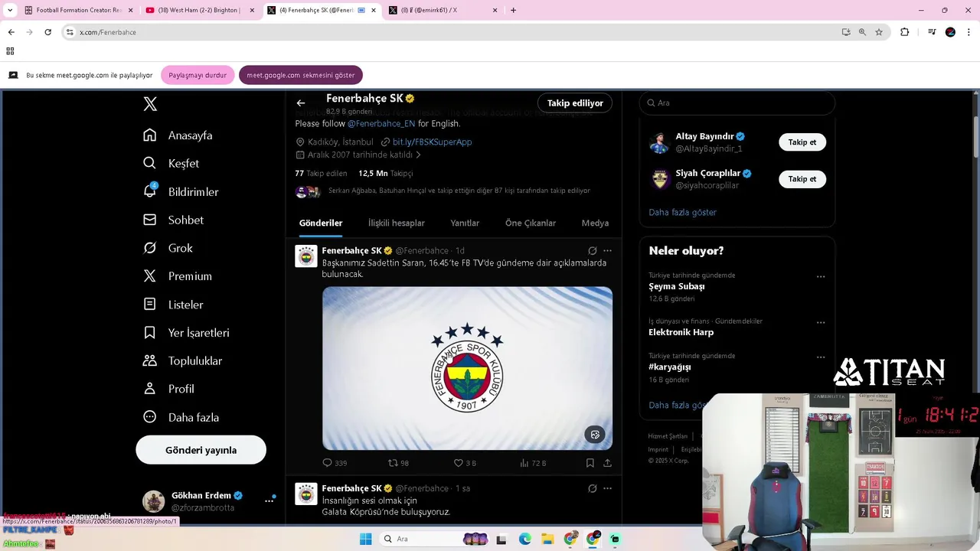Viewport: 980px width, 551px height.
Task: Open the 12,5 Mn Takipçi list
Action: click(x=385, y=173)
